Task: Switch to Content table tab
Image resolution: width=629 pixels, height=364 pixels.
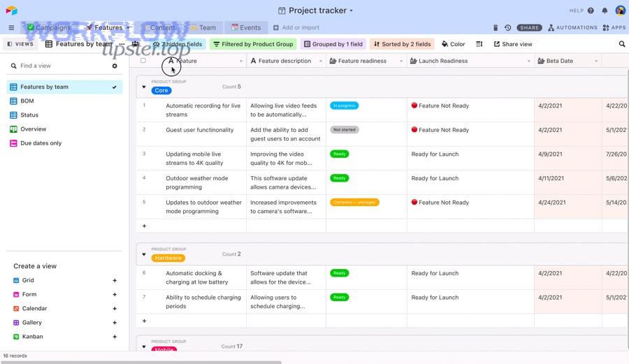Action: [x=162, y=28]
